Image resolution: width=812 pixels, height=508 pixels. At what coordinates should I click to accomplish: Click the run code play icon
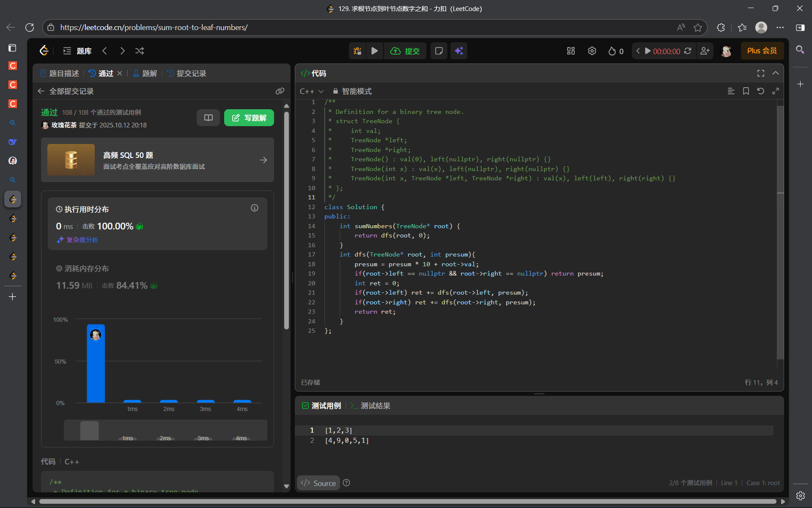pyautogui.click(x=374, y=51)
